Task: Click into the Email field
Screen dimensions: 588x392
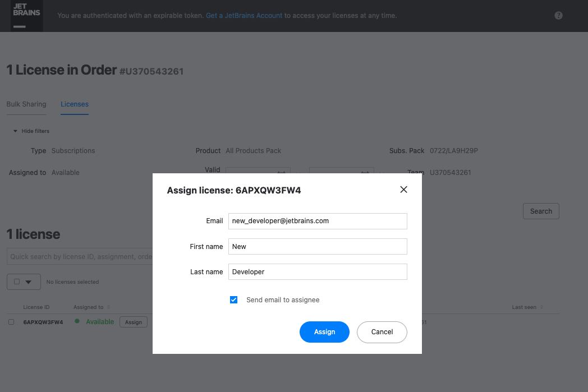Action: (x=317, y=221)
